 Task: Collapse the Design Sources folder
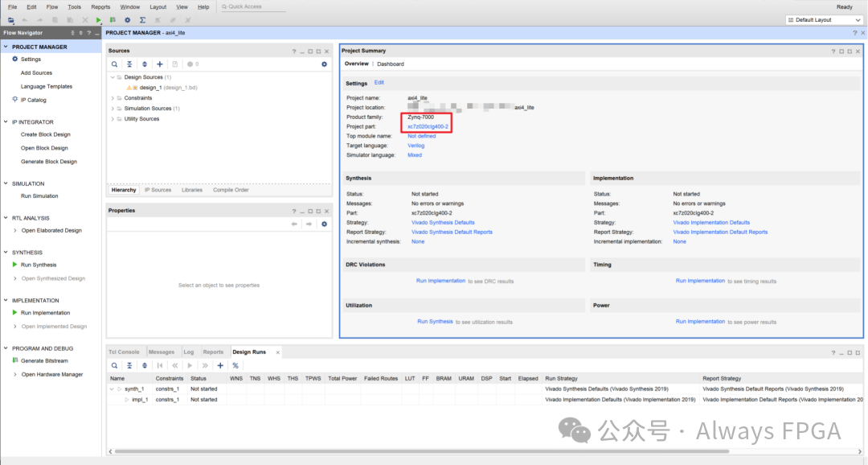(x=113, y=77)
